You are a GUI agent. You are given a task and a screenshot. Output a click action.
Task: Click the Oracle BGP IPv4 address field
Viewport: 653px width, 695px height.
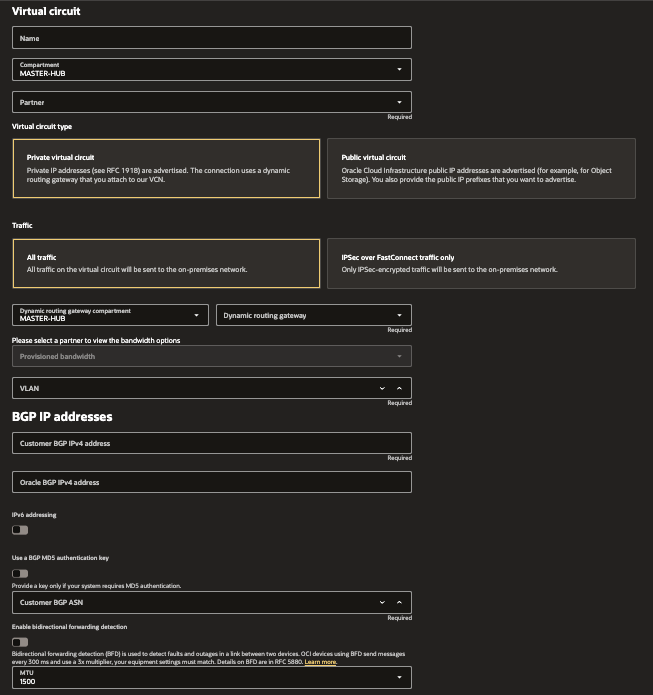211,482
